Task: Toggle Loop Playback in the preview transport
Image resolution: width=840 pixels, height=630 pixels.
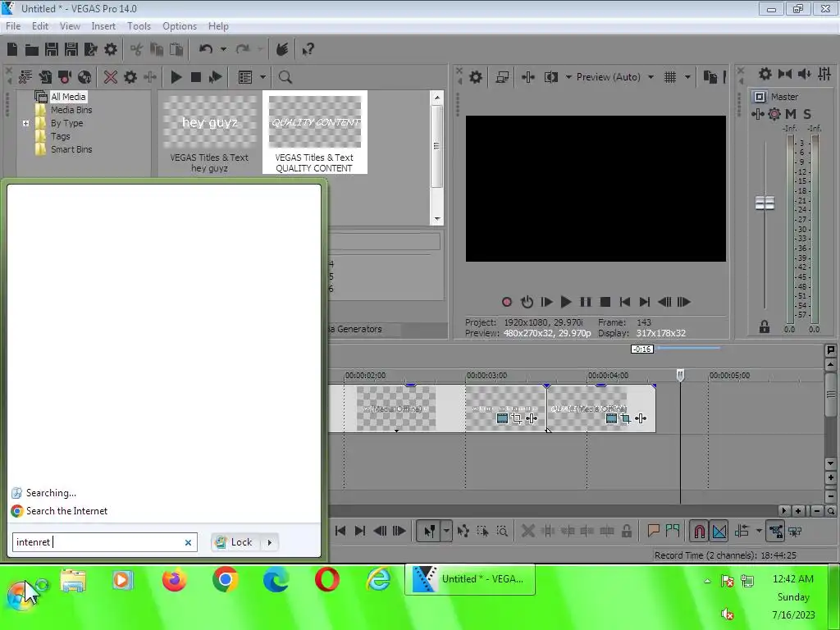Action: click(x=527, y=302)
